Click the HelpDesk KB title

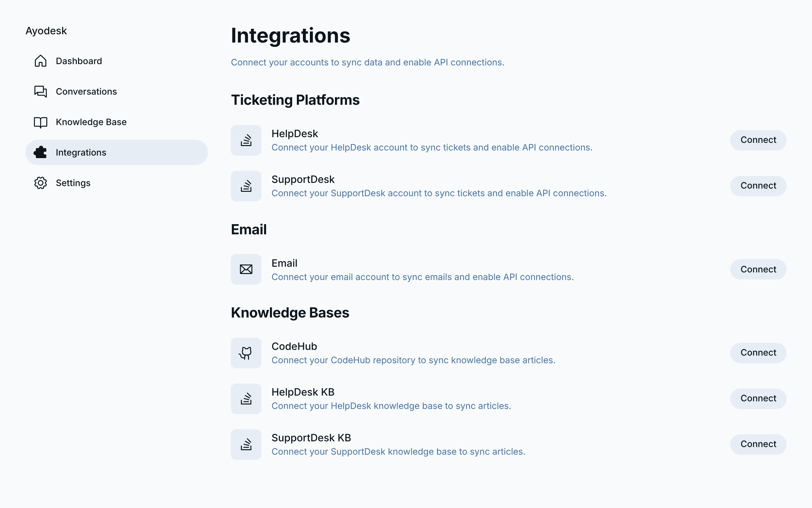pos(303,392)
